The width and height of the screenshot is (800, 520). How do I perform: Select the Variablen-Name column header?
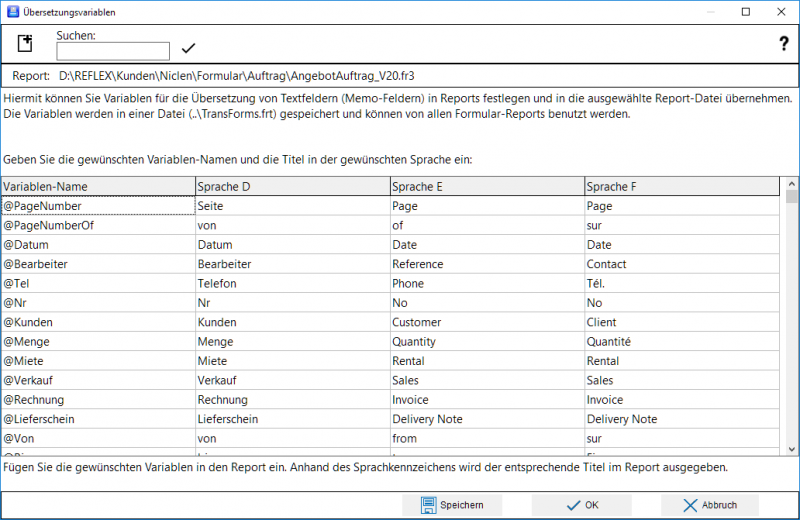click(98, 186)
